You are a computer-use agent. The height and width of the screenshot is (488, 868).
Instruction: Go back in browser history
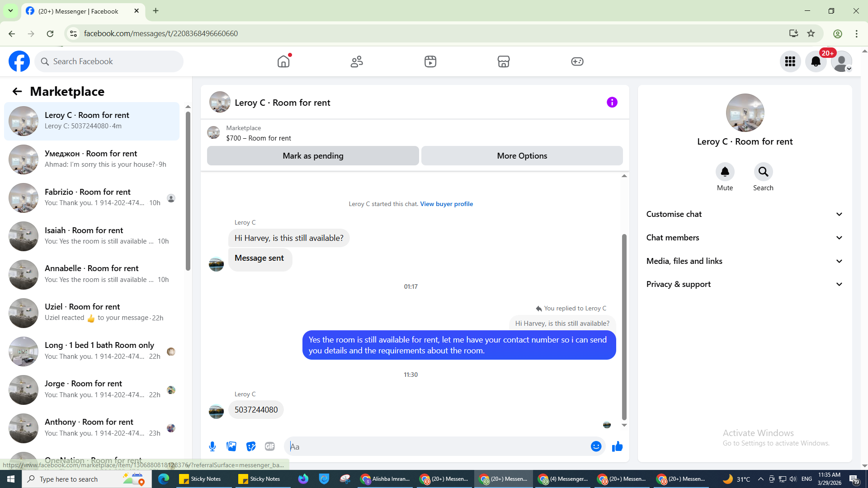tap(12, 34)
